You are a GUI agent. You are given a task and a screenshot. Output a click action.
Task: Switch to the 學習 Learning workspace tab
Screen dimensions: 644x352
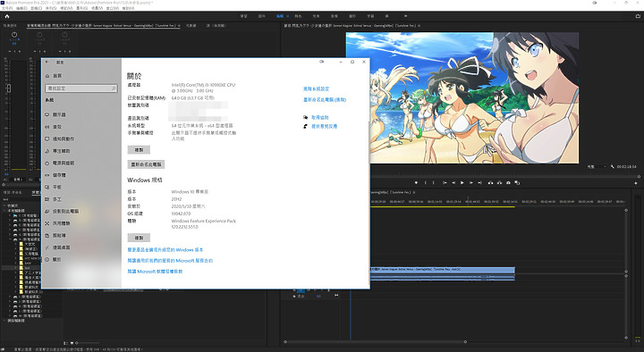click(244, 16)
